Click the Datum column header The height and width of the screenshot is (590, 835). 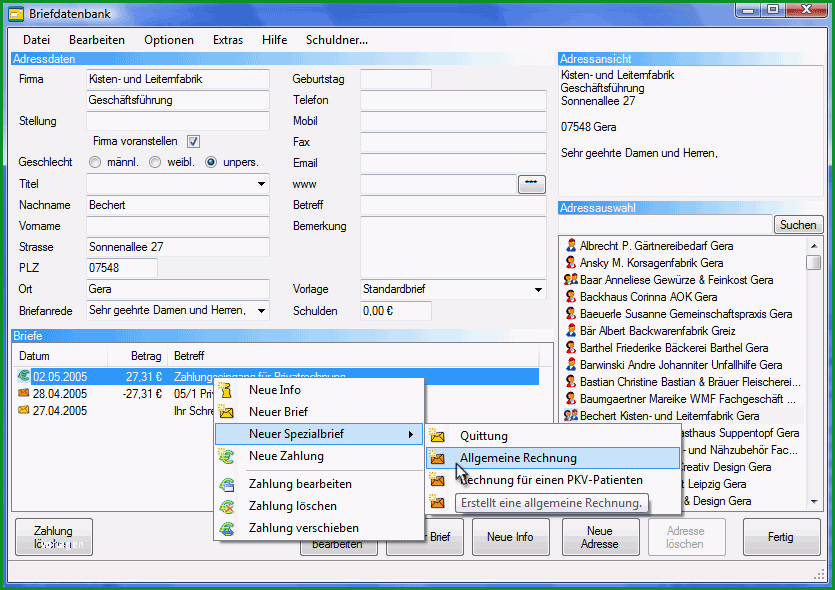[x=60, y=356]
